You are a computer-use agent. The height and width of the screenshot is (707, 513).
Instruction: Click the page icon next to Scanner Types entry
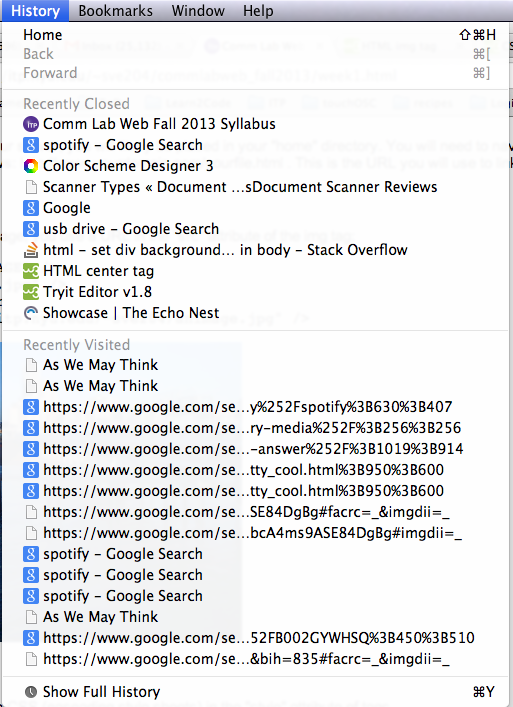coord(31,187)
